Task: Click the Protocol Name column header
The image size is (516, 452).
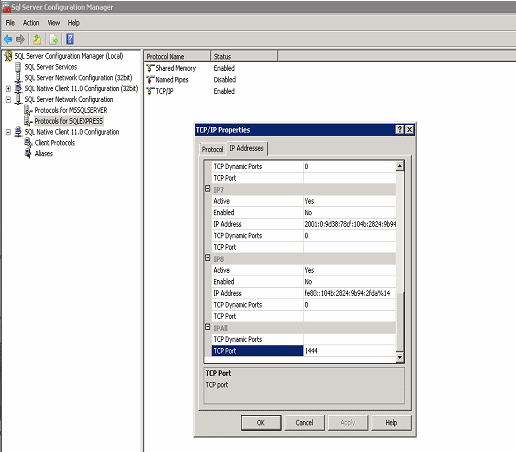Action: [177, 56]
